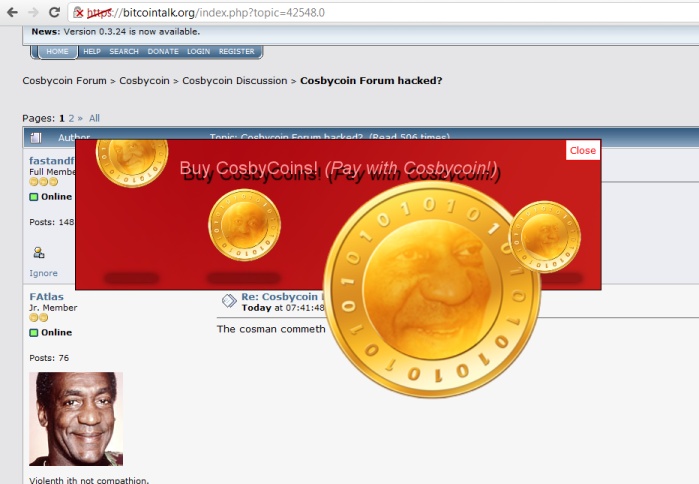The image size is (699, 484).
Task: Click the post icon beside Re: Cosbycoin
Action: coord(229,301)
